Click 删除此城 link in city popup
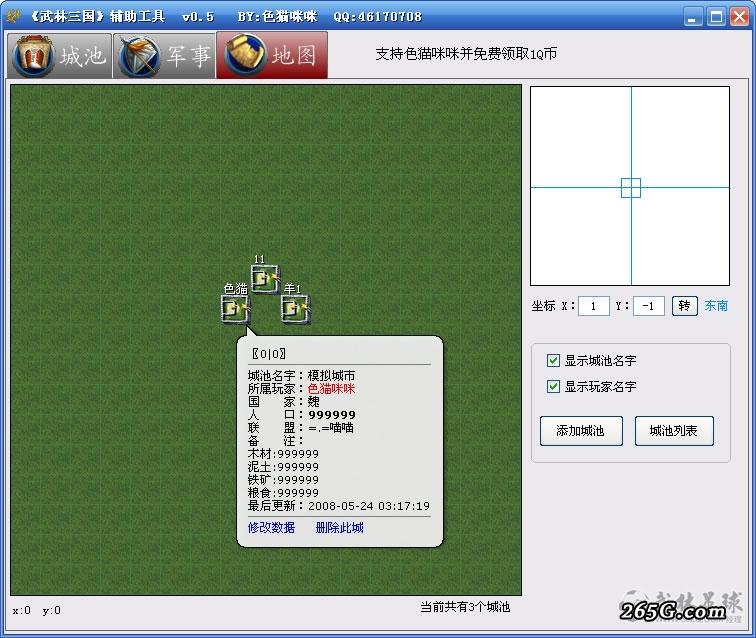 tap(339, 528)
